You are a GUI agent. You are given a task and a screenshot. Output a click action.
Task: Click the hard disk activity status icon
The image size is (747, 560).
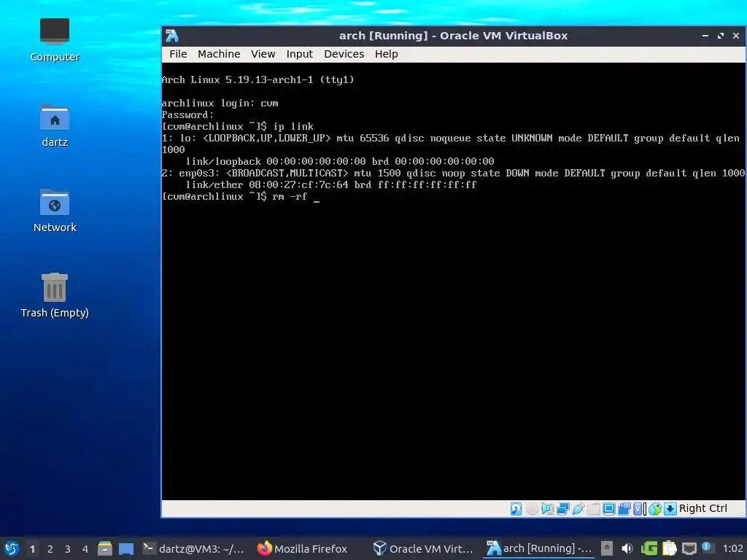click(x=516, y=508)
